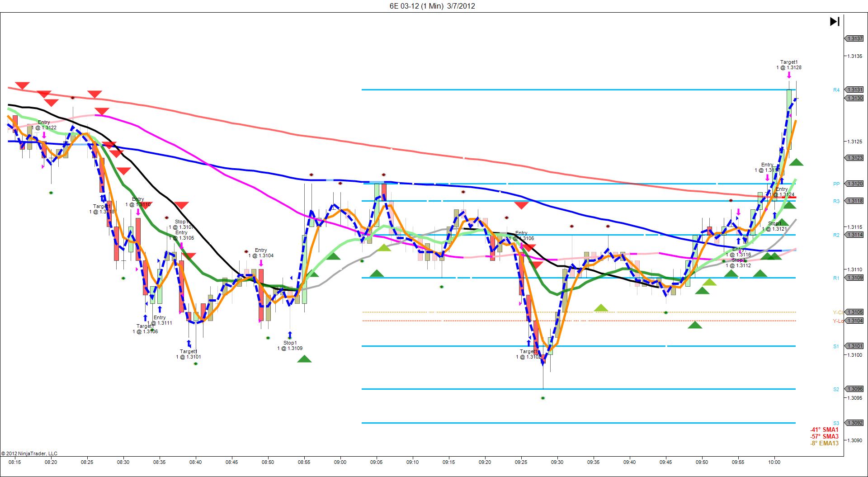Click the -41° SMA1 slope readout
The image size is (868, 477).
pyautogui.click(x=824, y=430)
